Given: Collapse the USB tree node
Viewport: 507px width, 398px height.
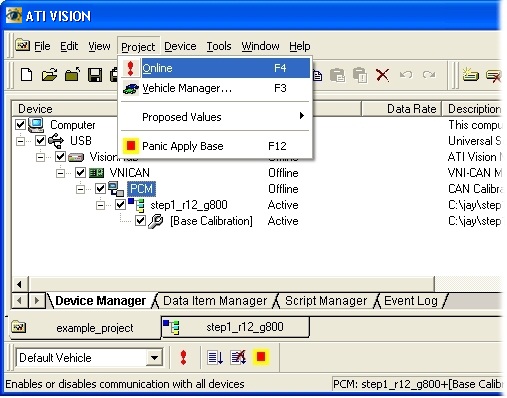Looking at the screenshot, I should coord(20,141).
